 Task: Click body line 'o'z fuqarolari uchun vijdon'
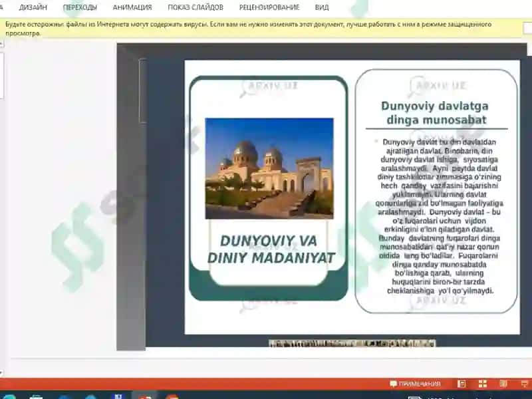439,221
